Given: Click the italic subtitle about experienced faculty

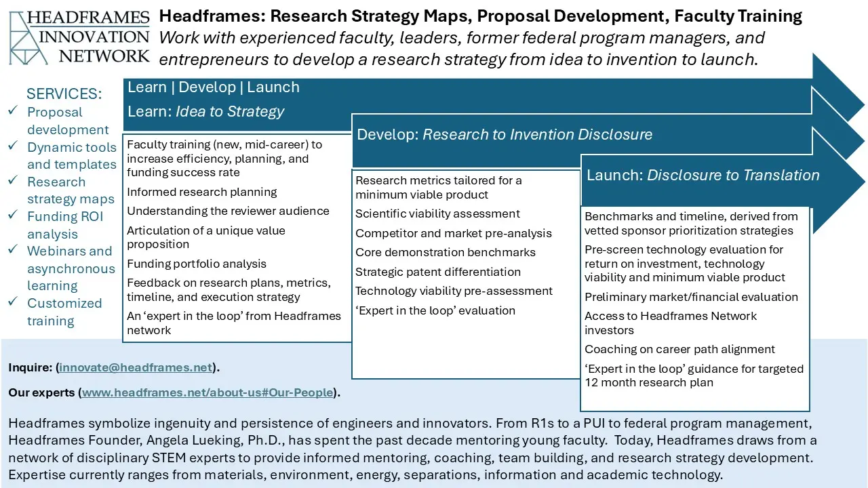Looking at the screenshot, I should pos(462,49).
